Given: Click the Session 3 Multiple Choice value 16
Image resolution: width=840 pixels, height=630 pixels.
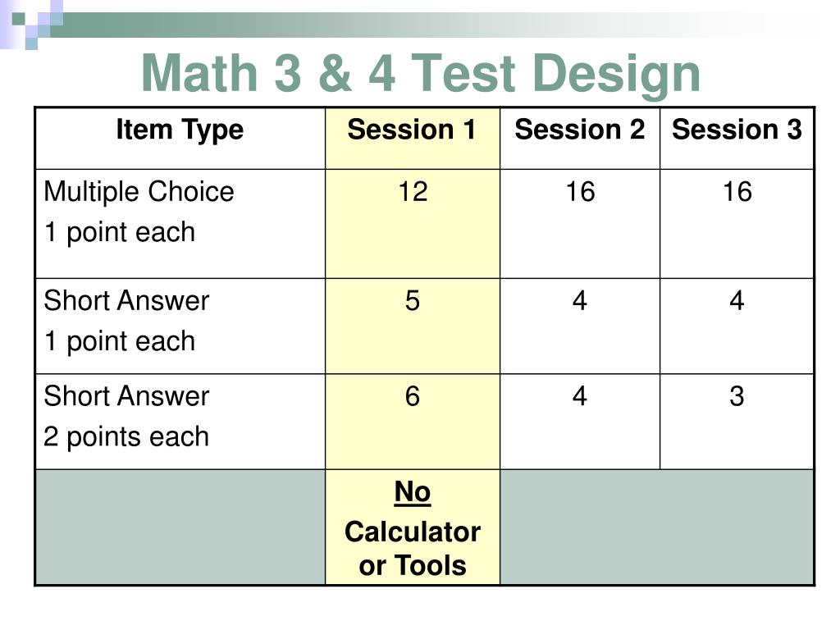Looking at the screenshot, I should [x=737, y=191].
